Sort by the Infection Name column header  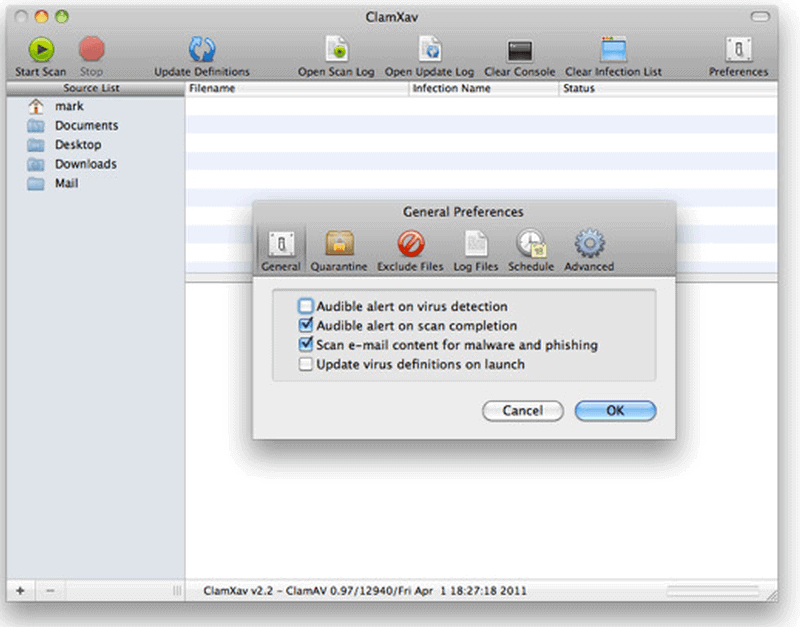tap(484, 88)
